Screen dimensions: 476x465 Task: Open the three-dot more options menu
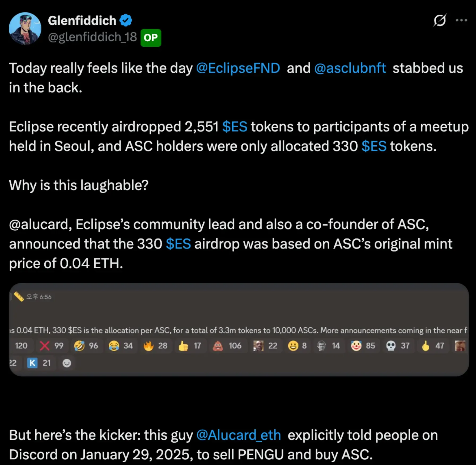461,20
